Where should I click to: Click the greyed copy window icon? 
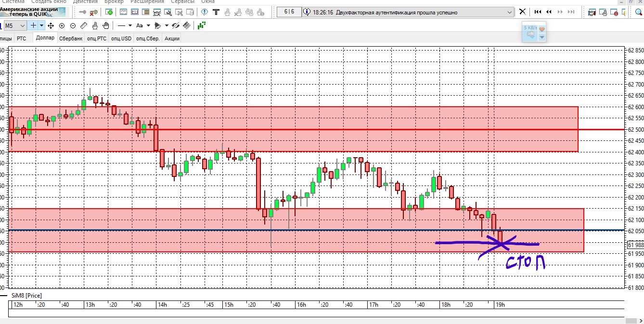pos(190,12)
